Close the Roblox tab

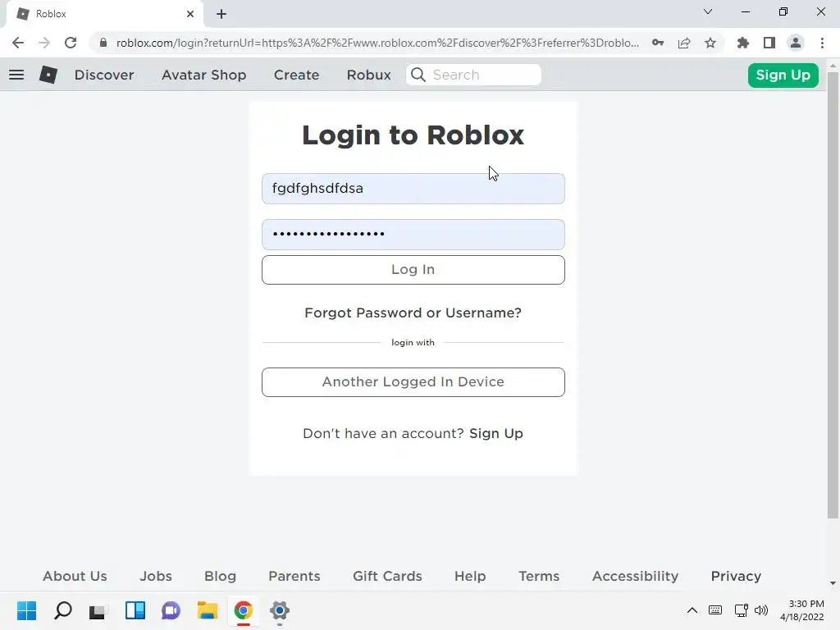tap(190, 14)
